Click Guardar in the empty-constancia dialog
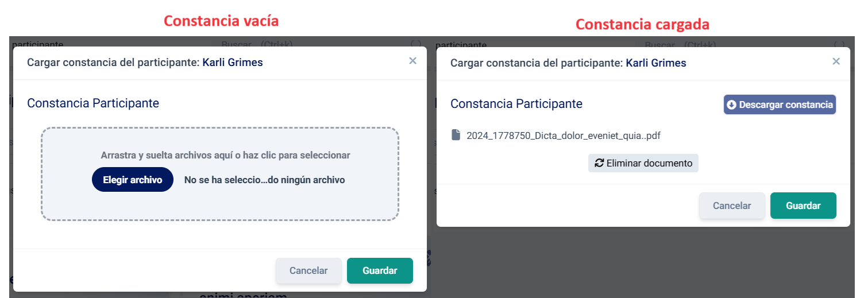Screen dimensions: 868x298 [x=380, y=270]
